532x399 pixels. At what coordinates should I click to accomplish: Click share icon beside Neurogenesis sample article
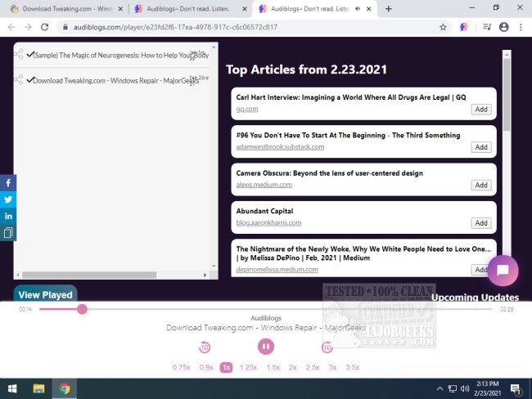coord(19,54)
